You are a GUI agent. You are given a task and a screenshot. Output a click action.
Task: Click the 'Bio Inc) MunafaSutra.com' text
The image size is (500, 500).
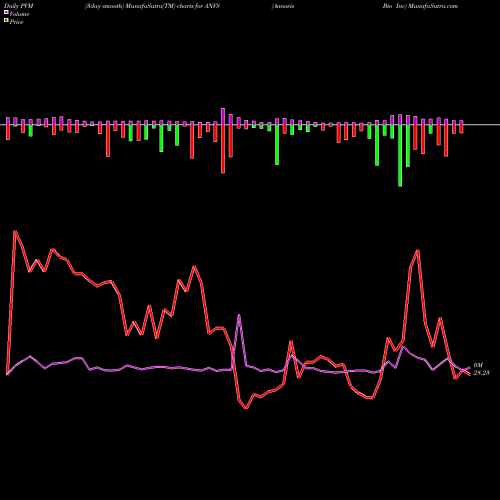click(420, 6)
